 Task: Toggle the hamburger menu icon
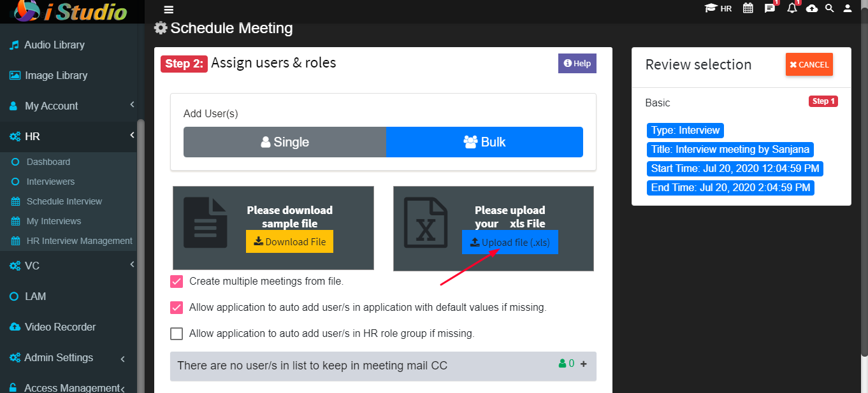click(169, 10)
